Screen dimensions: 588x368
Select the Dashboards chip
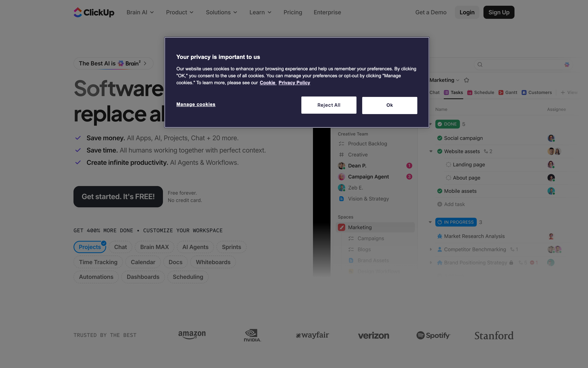tap(143, 277)
